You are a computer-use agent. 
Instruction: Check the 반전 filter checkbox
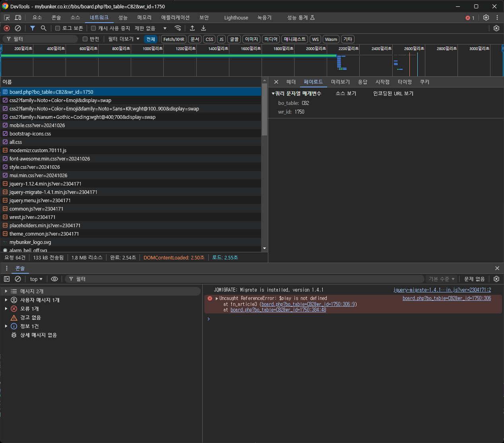tap(85, 39)
